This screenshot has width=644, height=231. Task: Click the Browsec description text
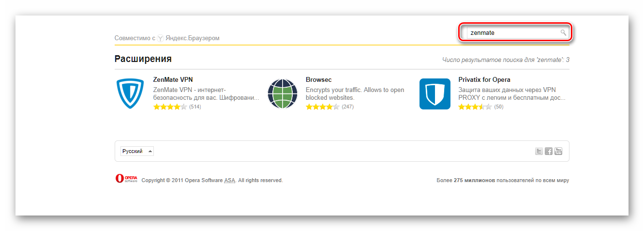[x=355, y=93]
